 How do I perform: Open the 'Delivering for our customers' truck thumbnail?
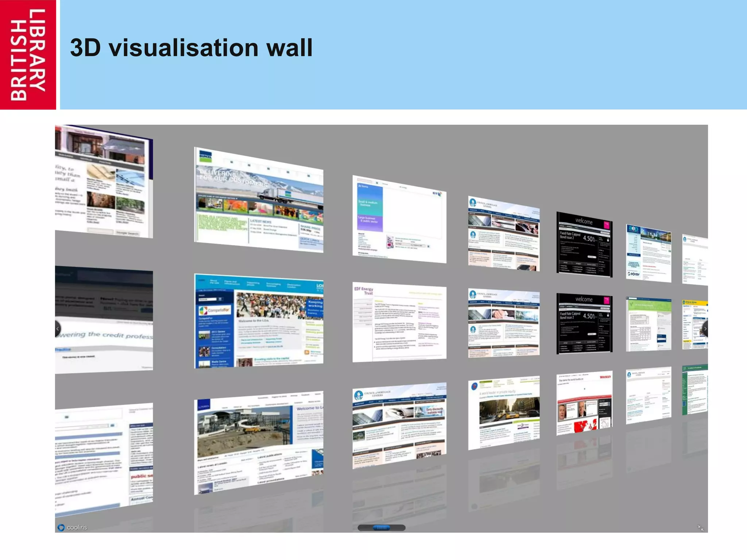point(259,200)
